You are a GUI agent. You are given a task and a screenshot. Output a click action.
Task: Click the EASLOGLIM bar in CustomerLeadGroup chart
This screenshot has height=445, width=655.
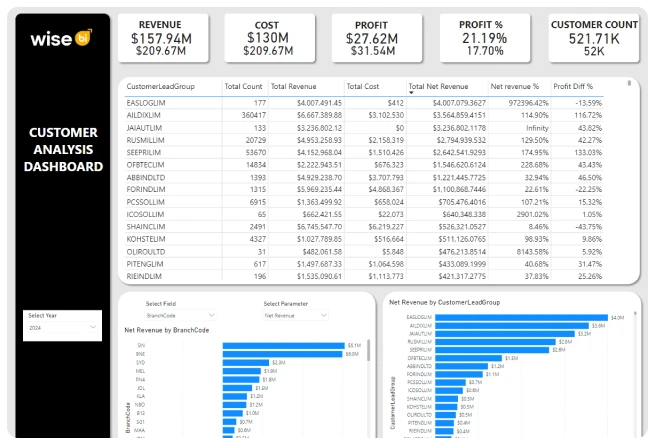pos(522,317)
